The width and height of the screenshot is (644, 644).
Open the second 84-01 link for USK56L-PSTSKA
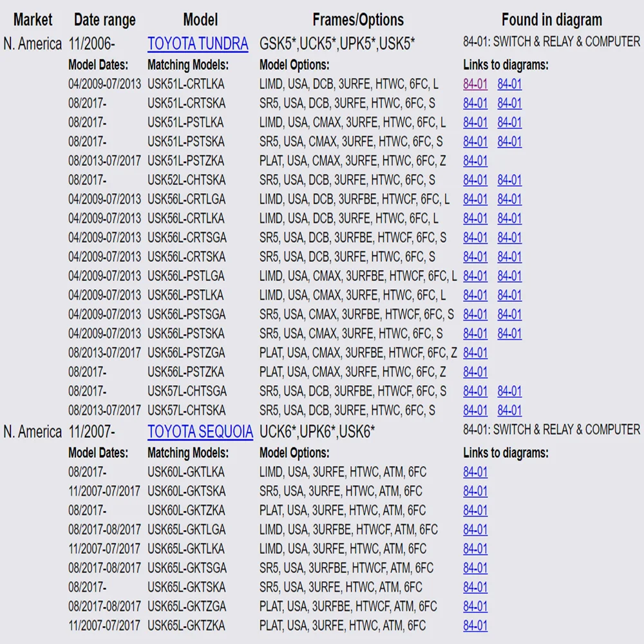[509, 334]
